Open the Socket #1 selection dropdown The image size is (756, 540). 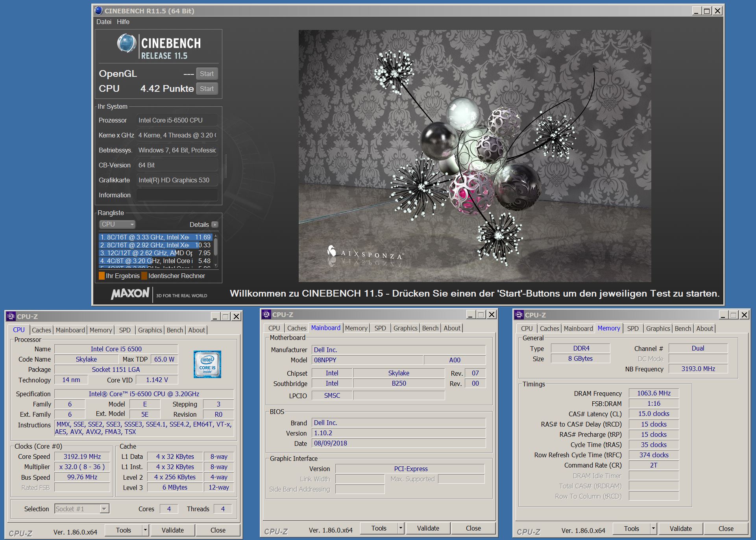point(82,509)
